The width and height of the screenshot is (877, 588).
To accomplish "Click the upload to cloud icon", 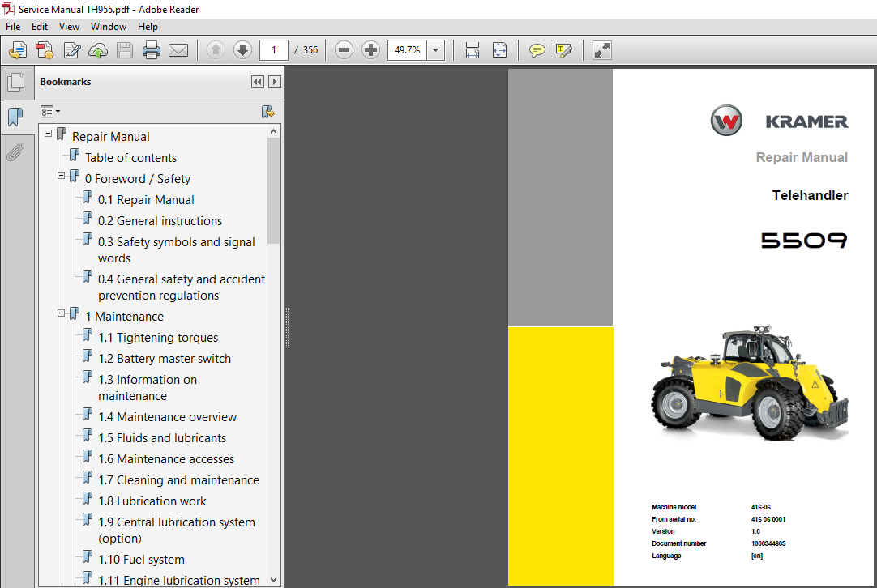I will 98,50.
